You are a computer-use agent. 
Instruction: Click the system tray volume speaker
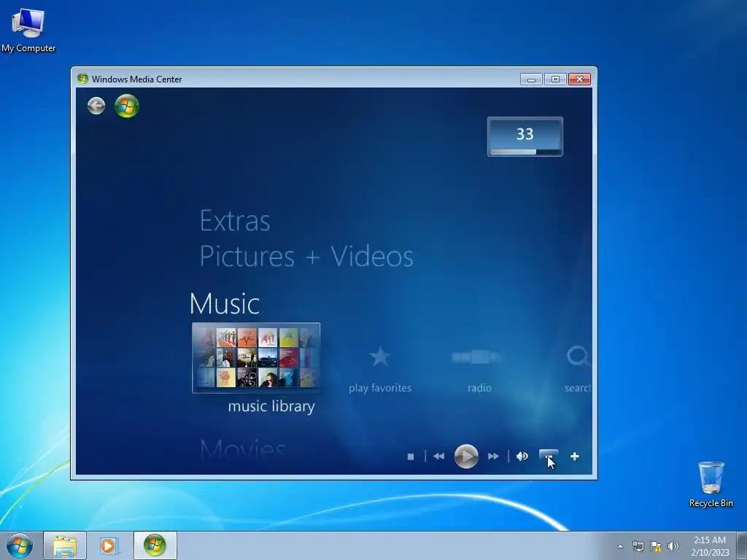673,546
